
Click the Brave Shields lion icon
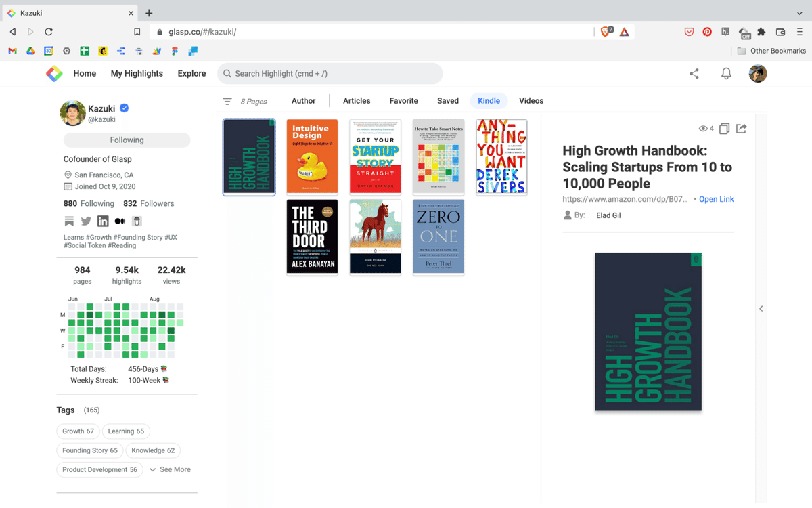[x=606, y=31]
